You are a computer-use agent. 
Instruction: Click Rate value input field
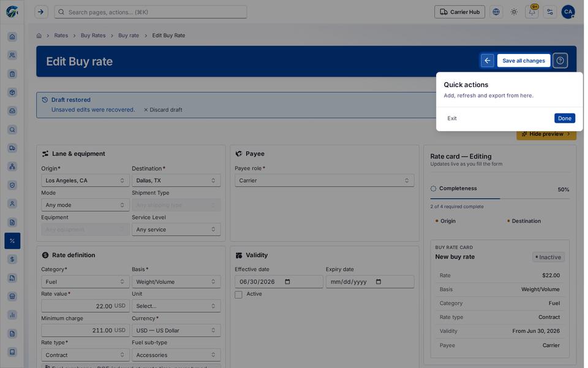[85, 306]
